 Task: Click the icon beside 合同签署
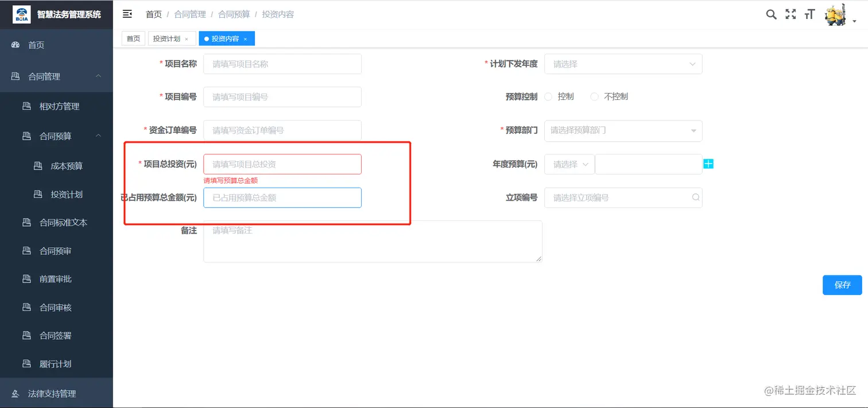[x=26, y=336]
